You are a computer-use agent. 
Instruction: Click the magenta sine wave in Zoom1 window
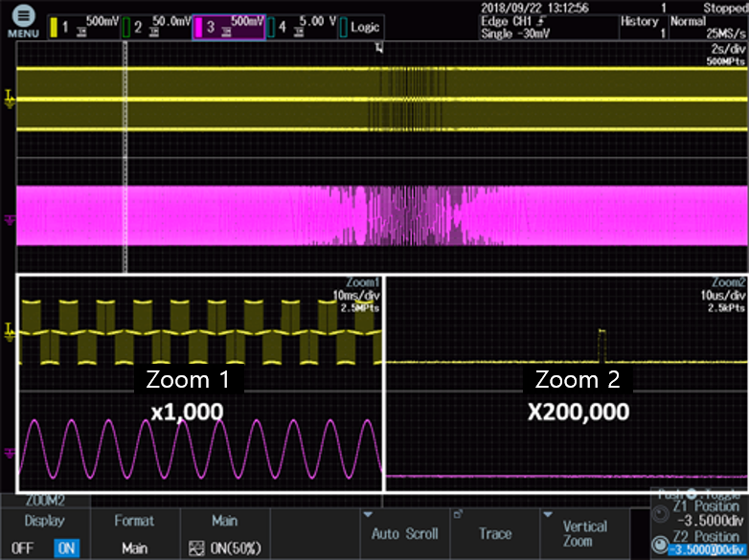(x=200, y=449)
